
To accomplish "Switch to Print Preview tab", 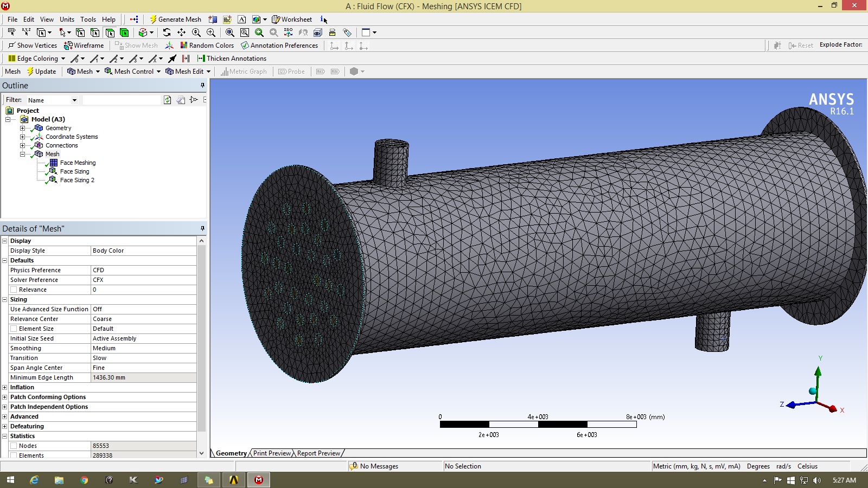I will click(x=272, y=453).
